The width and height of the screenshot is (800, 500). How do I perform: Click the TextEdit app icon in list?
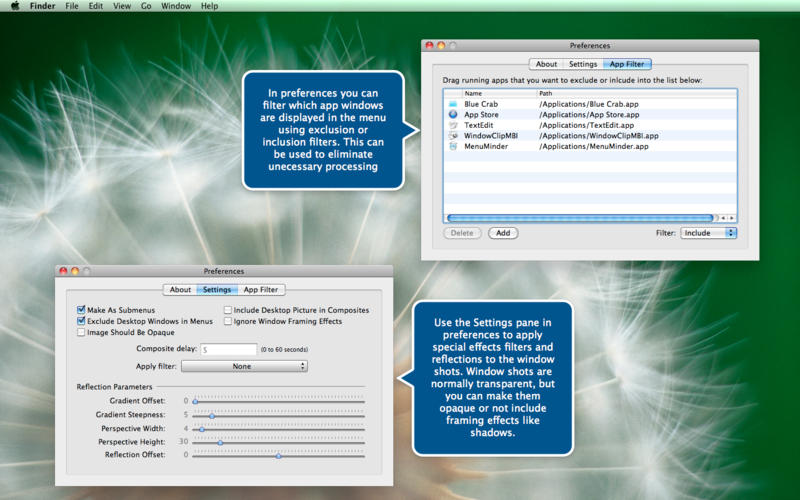click(453, 125)
